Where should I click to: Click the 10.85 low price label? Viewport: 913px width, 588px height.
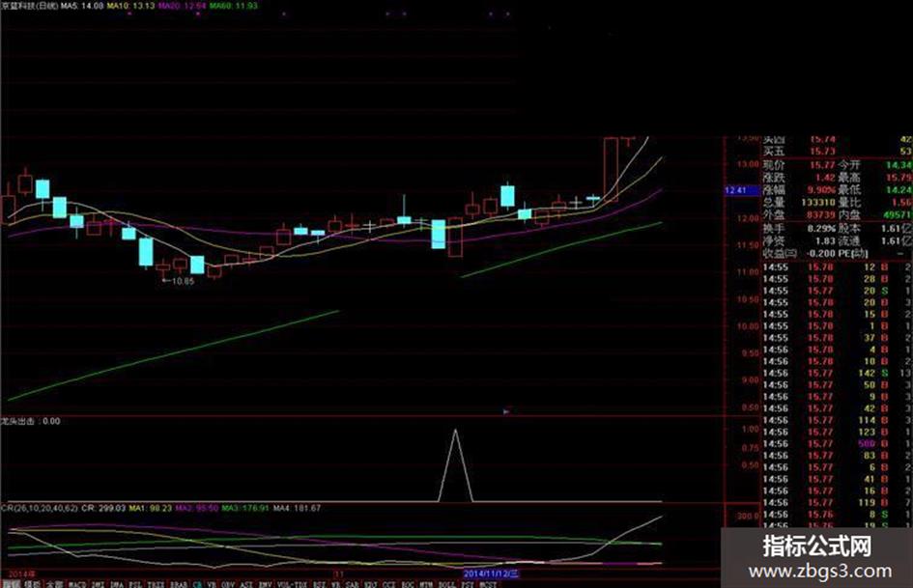[183, 281]
